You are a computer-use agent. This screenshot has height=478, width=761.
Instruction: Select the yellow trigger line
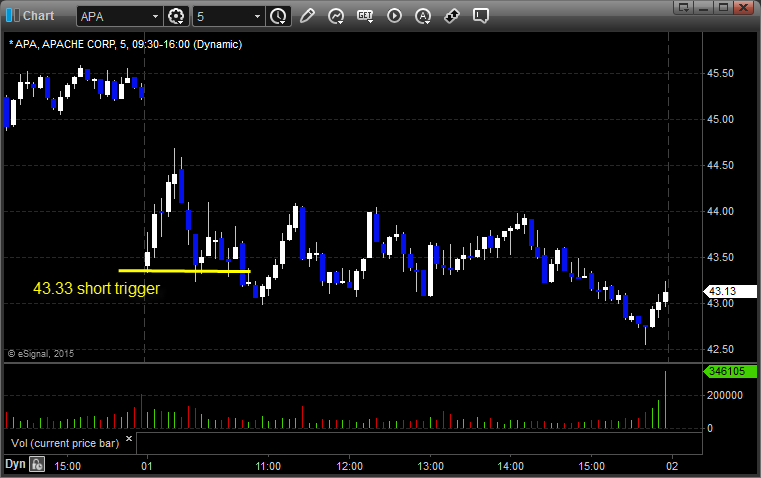(x=183, y=271)
